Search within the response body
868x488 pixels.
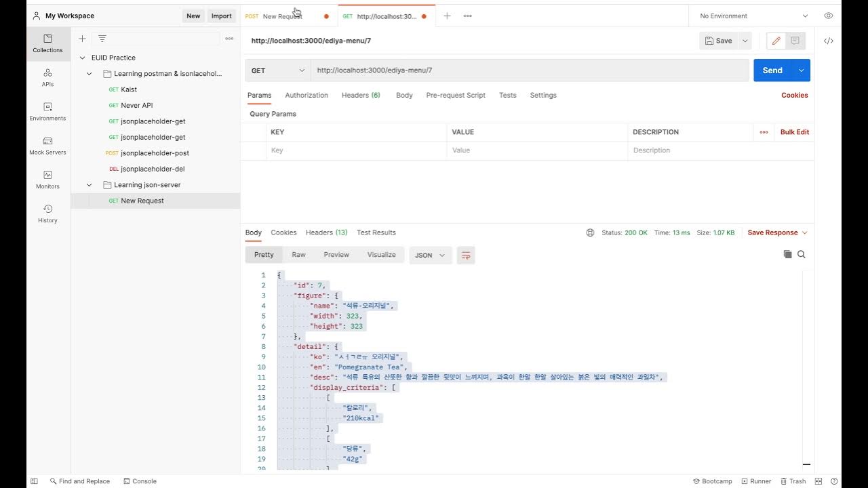click(802, 254)
